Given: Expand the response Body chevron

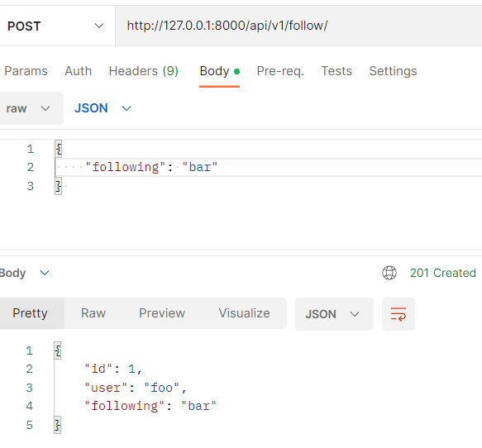Looking at the screenshot, I should [x=45, y=273].
